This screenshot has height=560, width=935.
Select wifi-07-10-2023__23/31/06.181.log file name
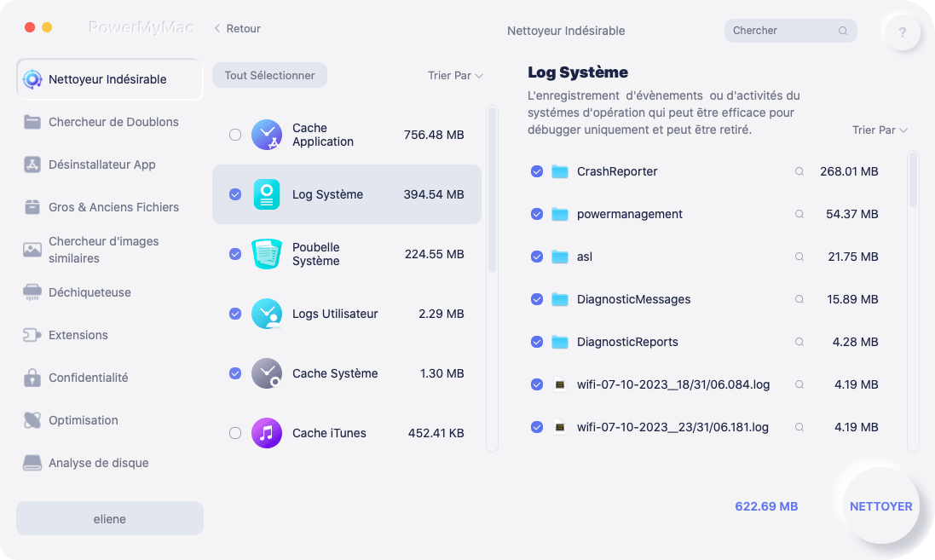tap(672, 428)
